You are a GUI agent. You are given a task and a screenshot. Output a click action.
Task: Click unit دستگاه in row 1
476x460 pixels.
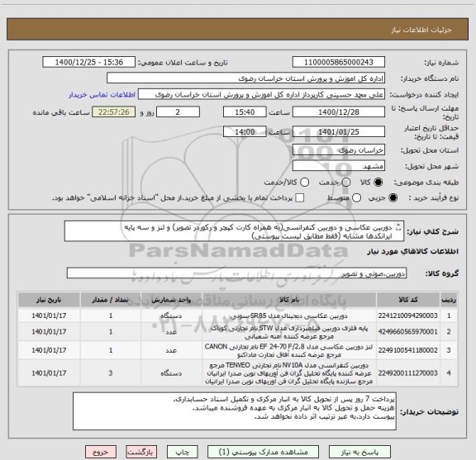(x=171, y=315)
